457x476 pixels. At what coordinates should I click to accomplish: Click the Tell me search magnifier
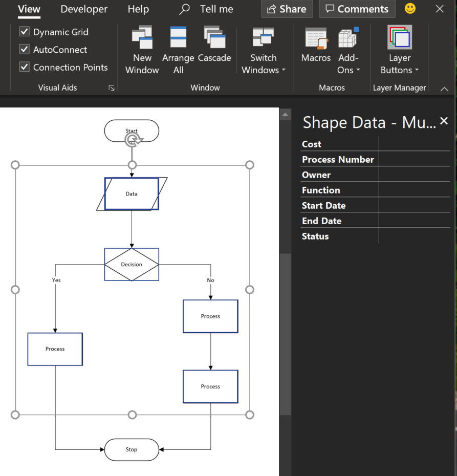pyautogui.click(x=185, y=9)
